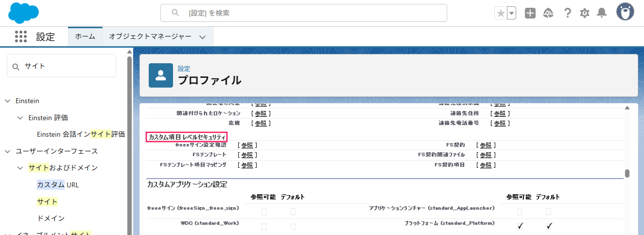The height and width of the screenshot is (235, 644).
Task: Click the sidebar scrollbar up arrow
Action: (x=129, y=52)
